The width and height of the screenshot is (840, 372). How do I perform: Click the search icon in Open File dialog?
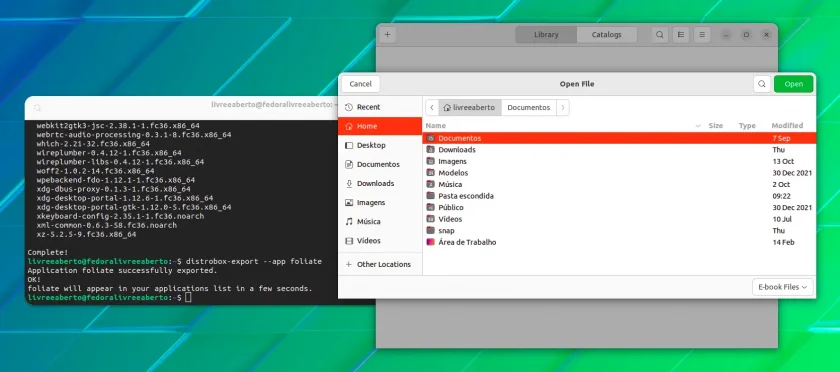click(762, 84)
